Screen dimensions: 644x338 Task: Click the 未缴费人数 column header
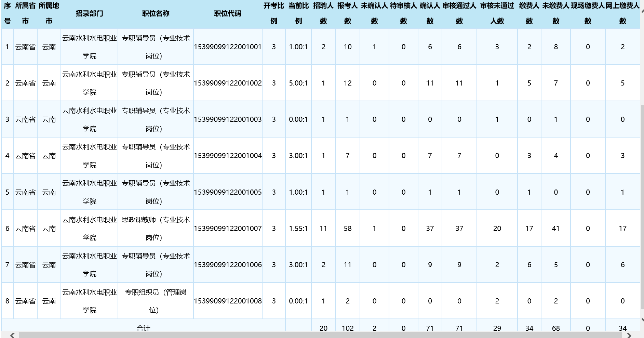coord(556,14)
